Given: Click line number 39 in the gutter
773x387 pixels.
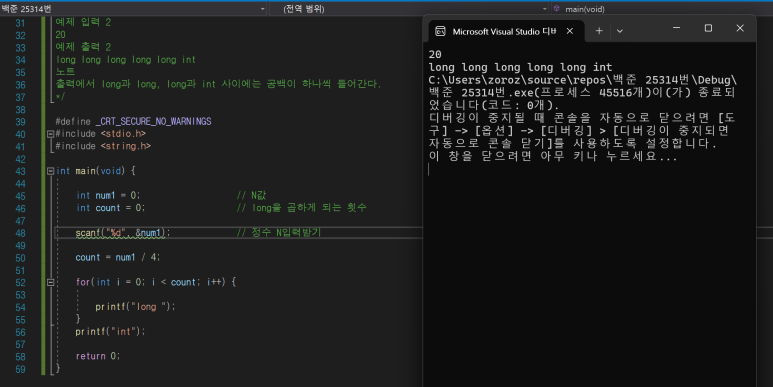Looking at the screenshot, I should (20, 122).
